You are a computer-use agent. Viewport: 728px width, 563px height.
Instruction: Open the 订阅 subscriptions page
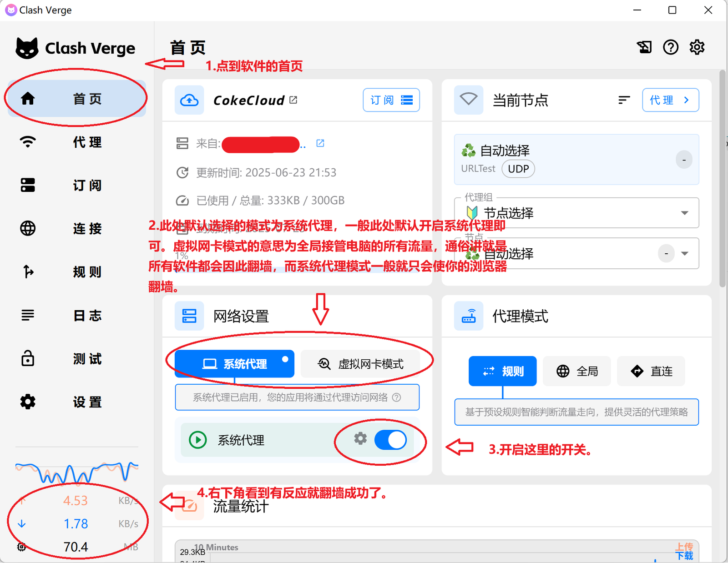(77, 185)
